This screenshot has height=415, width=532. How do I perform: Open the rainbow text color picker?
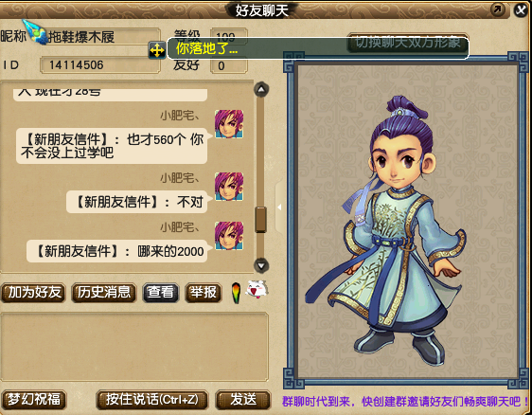click(236, 293)
